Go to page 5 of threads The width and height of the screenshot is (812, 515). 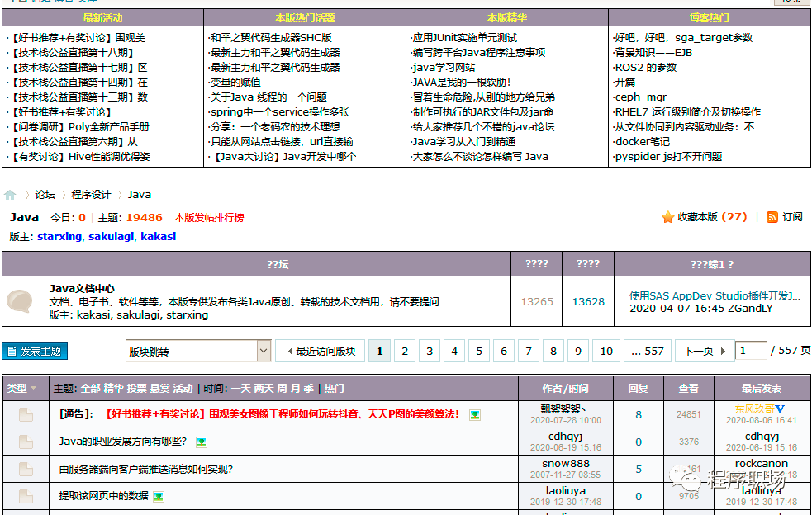point(479,351)
